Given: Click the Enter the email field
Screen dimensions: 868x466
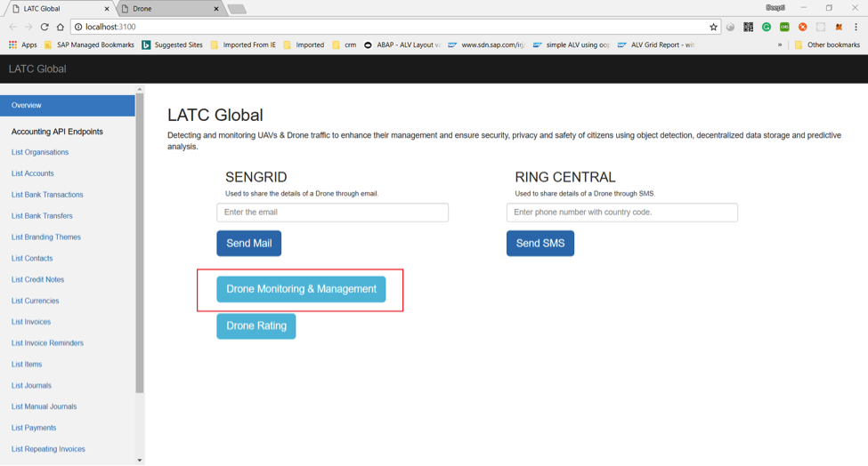Looking at the screenshot, I should [x=332, y=213].
